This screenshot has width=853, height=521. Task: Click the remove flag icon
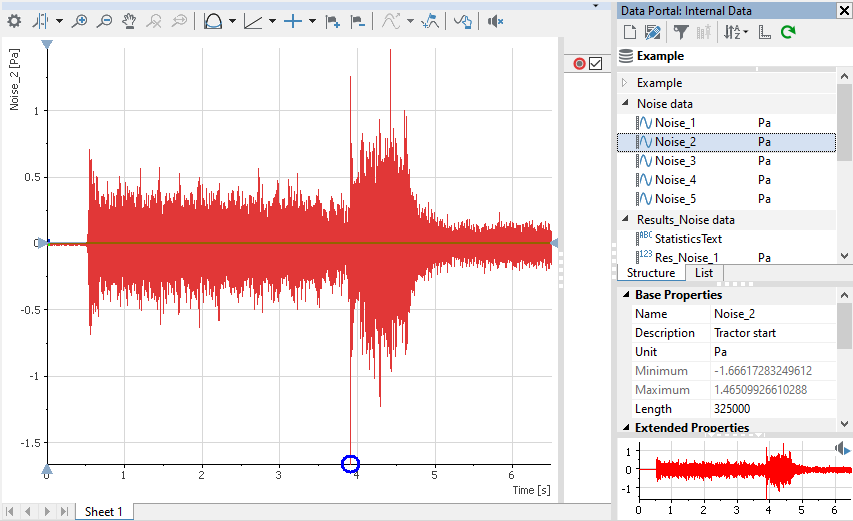(357, 20)
